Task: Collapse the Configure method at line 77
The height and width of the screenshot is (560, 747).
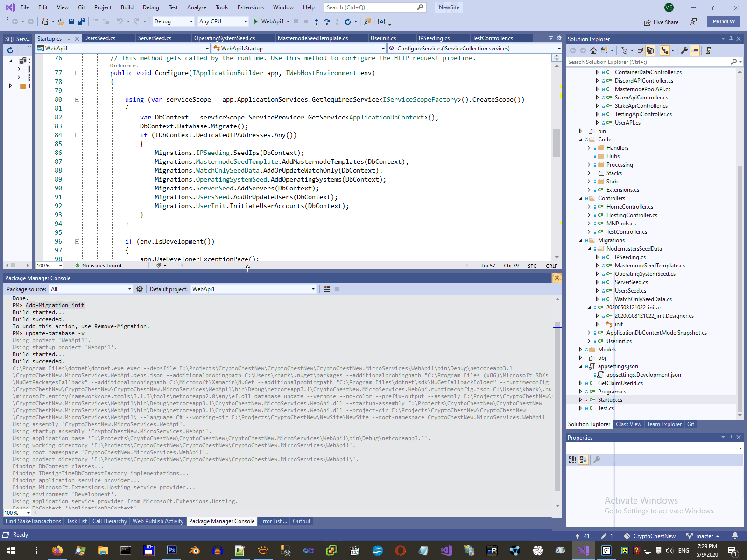Action: [x=77, y=73]
